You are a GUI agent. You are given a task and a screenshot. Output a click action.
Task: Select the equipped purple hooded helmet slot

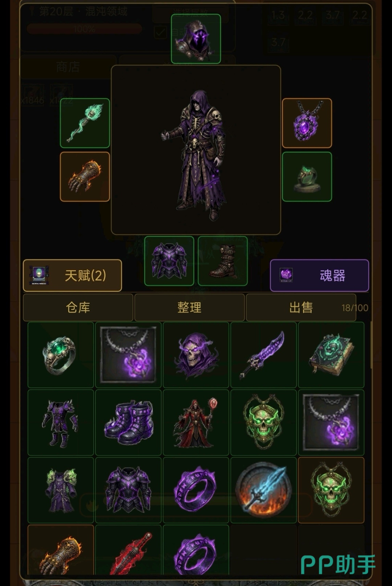coord(196,39)
